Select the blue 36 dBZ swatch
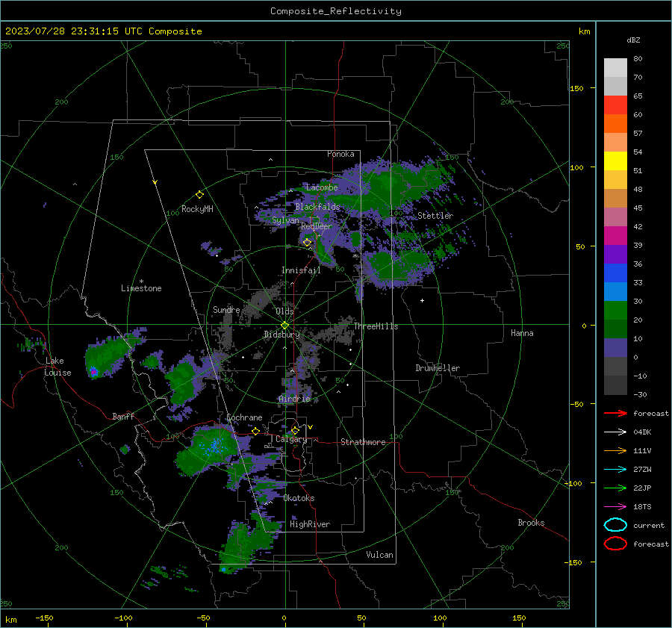Screen dimensions: 672x628 coord(615,273)
